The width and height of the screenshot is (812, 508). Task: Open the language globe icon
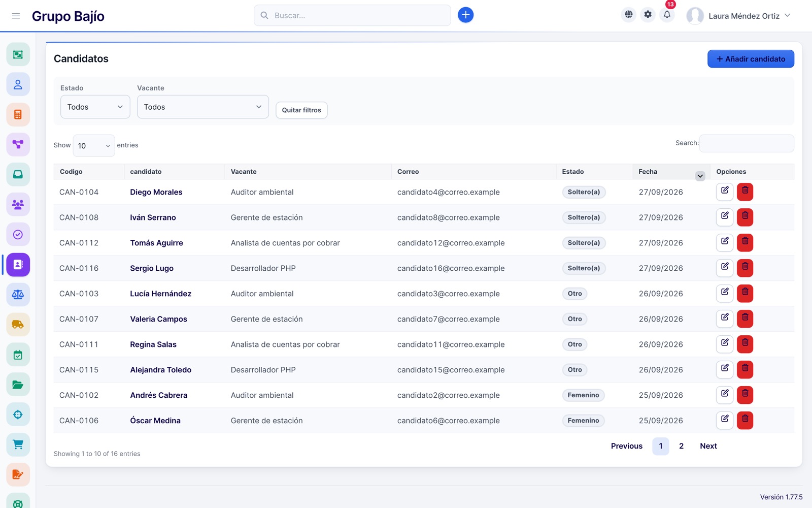[x=628, y=15]
